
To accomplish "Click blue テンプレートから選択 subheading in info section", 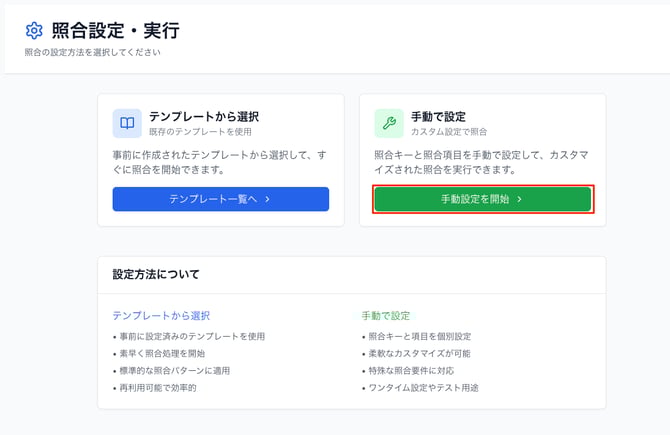I will coord(161,315).
